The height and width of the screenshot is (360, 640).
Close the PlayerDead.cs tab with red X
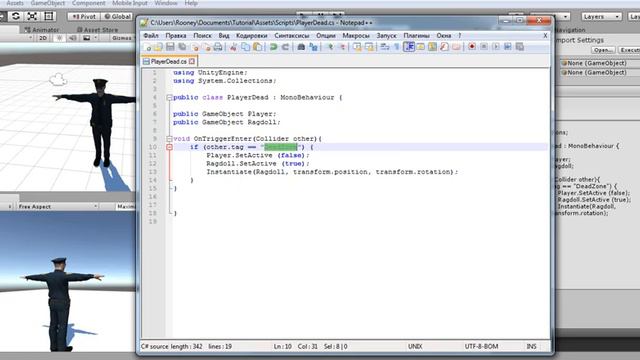tap(192, 62)
